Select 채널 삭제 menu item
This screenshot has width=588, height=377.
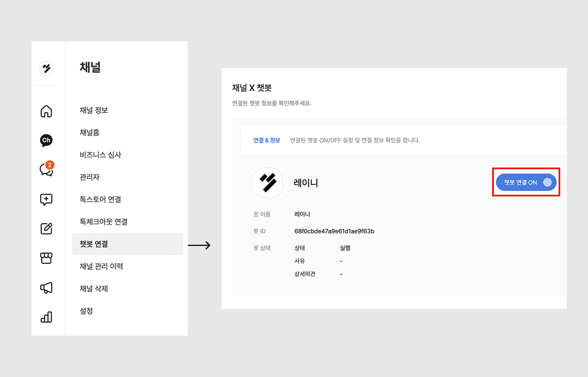coord(94,288)
